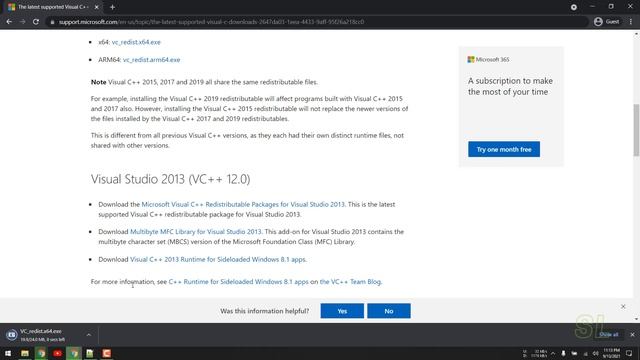640x360 pixels.
Task: Open the Windows Start menu
Action: pyautogui.click(x=8, y=353)
